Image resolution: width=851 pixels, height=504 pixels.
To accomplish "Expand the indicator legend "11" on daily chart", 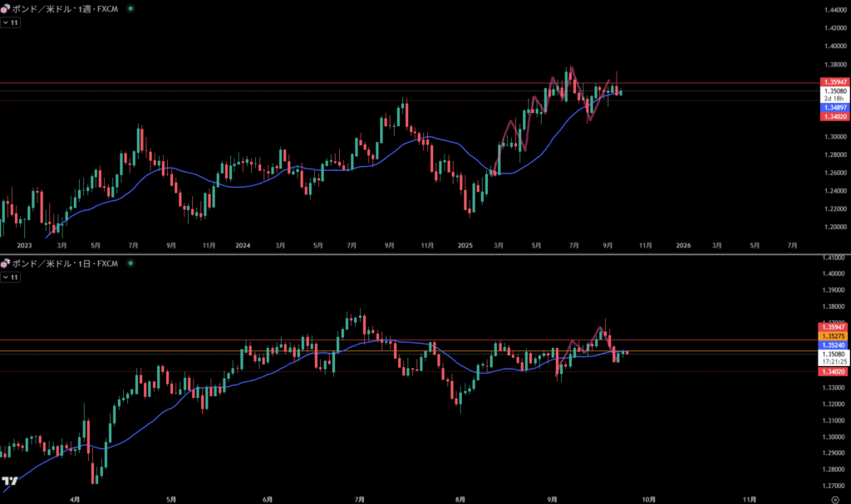I will [11, 278].
